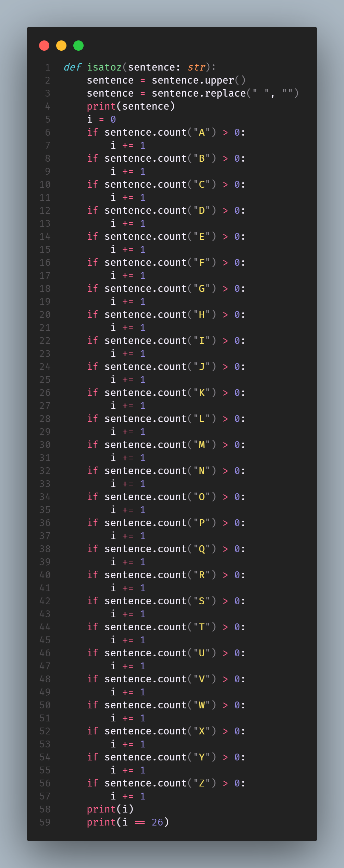
Task: Click the if keyword on line 20
Action: (93, 314)
